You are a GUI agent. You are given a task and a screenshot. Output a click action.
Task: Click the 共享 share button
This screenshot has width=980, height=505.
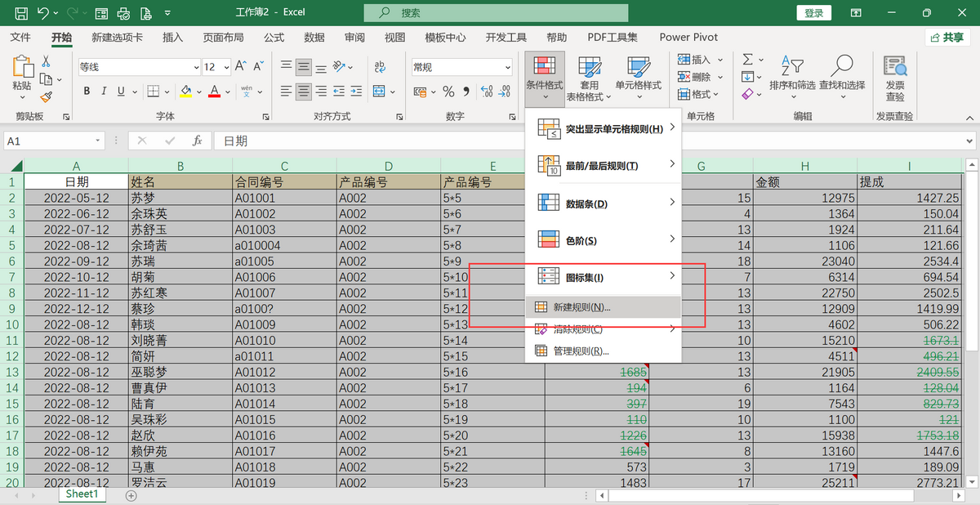[x=947, y=38]
